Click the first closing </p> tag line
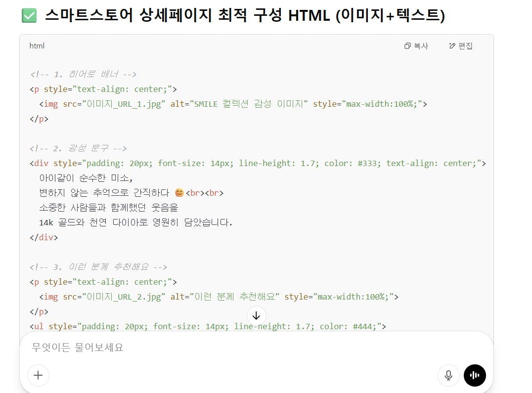Screen dimensions: 532x393 tap(39, 119)
